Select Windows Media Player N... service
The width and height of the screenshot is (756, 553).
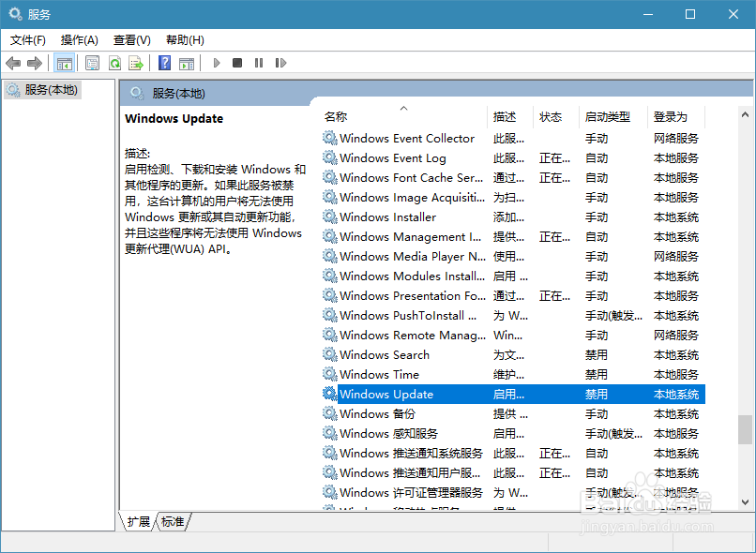(412, 256)
